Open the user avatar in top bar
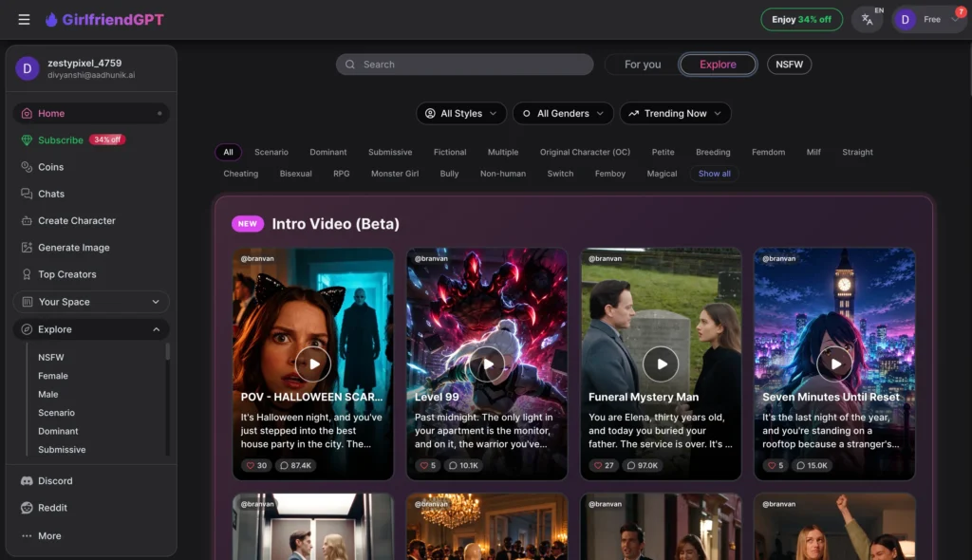972x560 pixels. [x=905, y=20]
